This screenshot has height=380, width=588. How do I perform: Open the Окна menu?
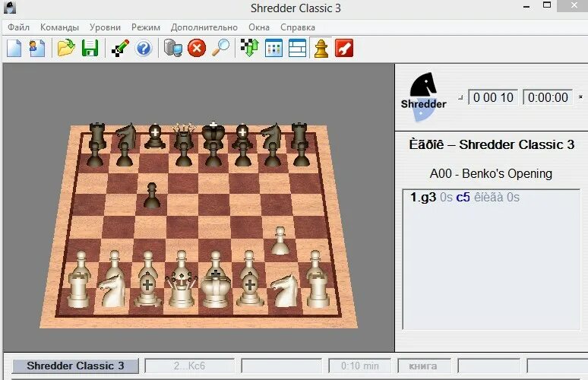[x=259, y=27]
